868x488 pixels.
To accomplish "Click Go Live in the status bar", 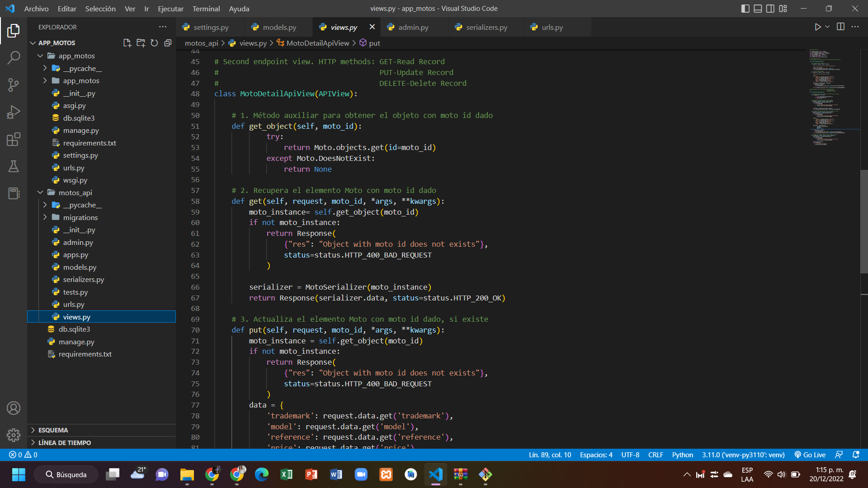I will (x=809, y=455).
